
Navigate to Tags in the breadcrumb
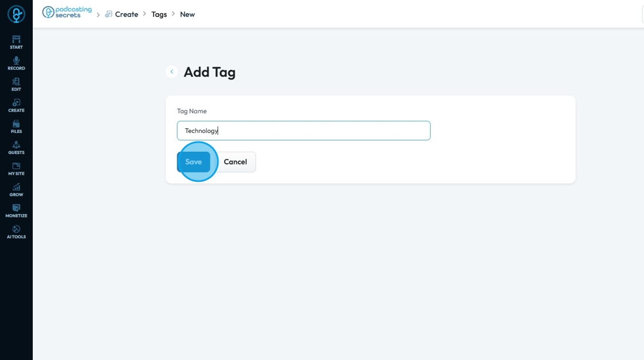159,14
